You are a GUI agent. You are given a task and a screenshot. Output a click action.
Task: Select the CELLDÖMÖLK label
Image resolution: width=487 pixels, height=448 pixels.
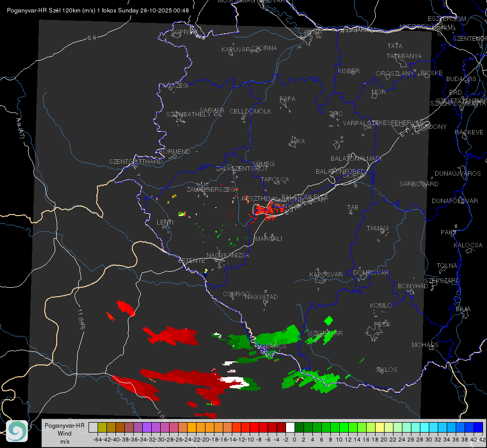(x=250, y=111)
